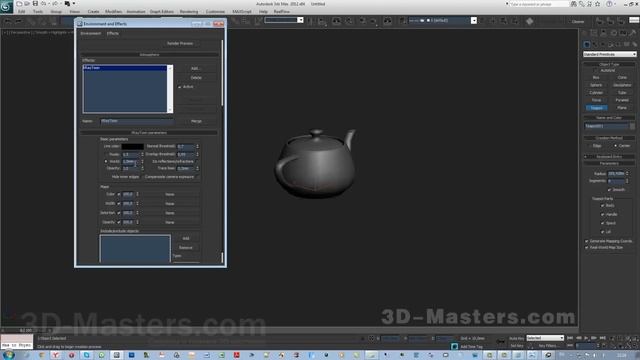This screenshot has height=360, width=640.
Task: Open the quick access toolbar customize arrow
Action: (74, 4)
